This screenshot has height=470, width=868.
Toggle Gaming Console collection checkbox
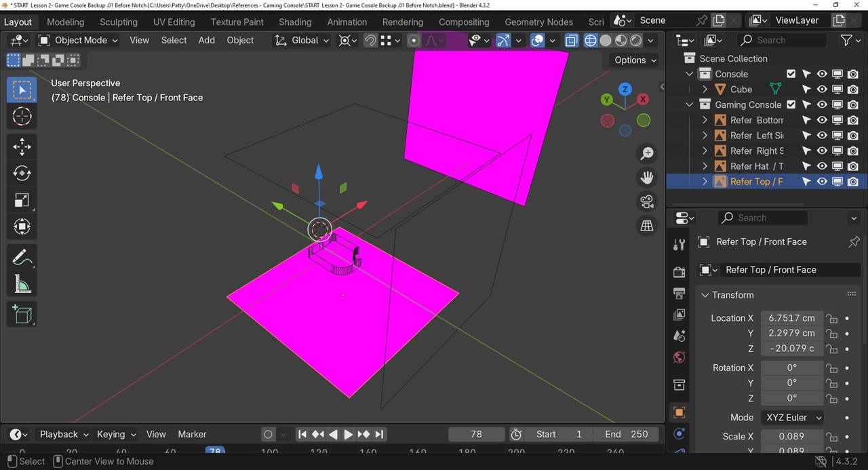tap(791, 104)
